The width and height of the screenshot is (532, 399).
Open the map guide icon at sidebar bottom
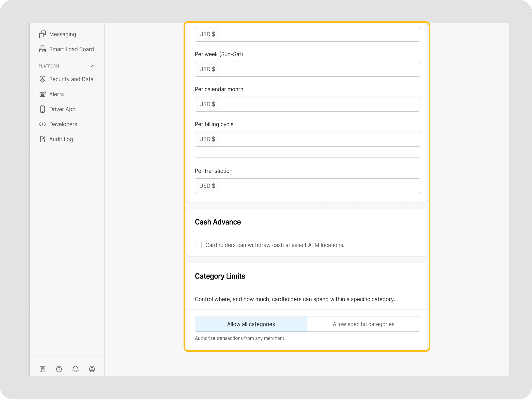point(43,369)
